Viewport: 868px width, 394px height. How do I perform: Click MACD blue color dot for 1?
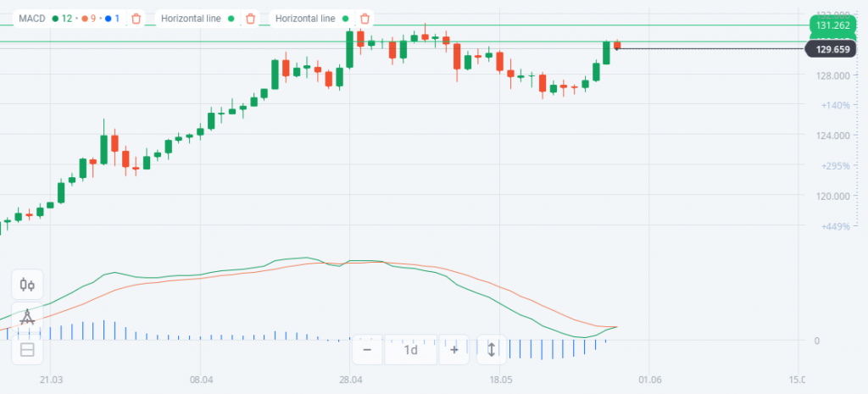click(108, 18)
